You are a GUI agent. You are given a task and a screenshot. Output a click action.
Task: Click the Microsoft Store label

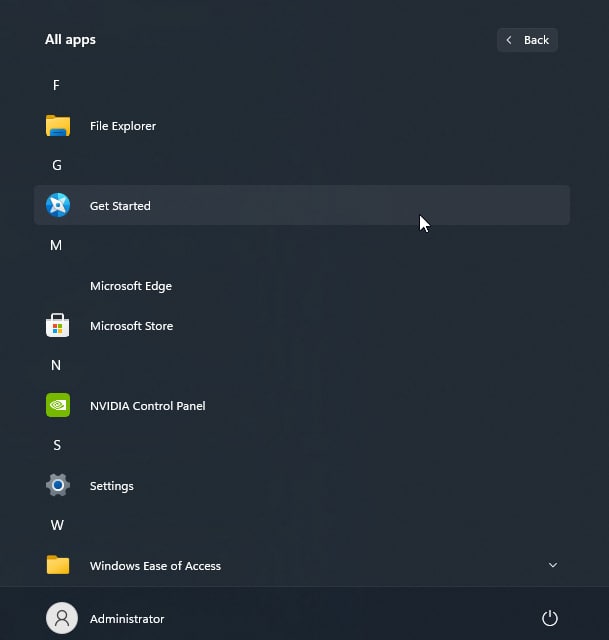point(131,326)
